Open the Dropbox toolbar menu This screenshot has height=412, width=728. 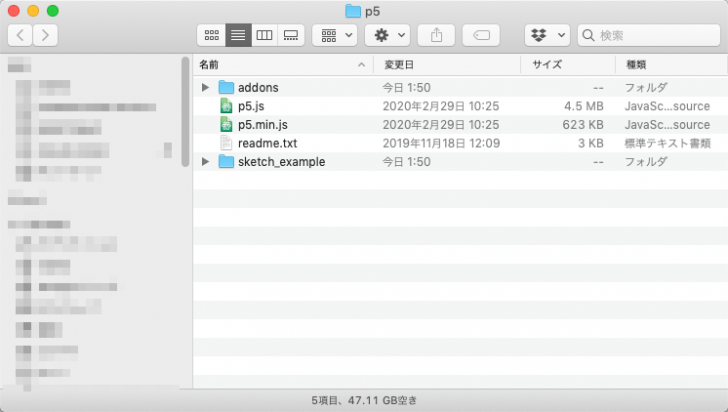[547, 35]
